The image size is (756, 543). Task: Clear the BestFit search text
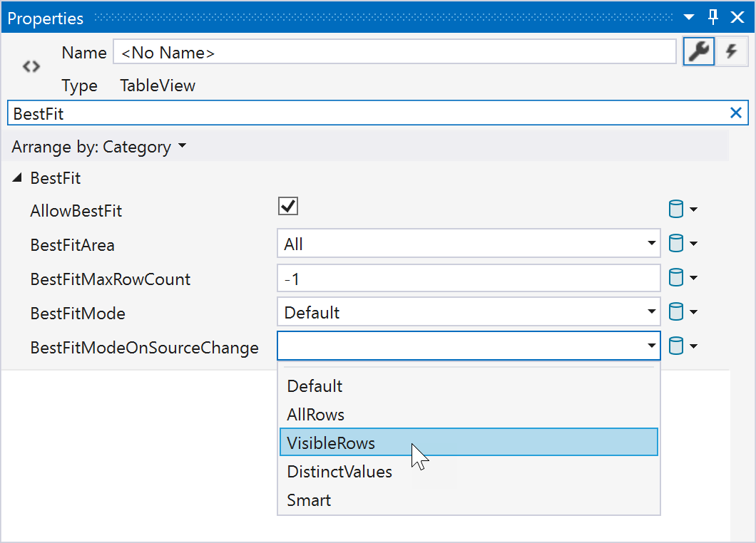click(736, 113)
